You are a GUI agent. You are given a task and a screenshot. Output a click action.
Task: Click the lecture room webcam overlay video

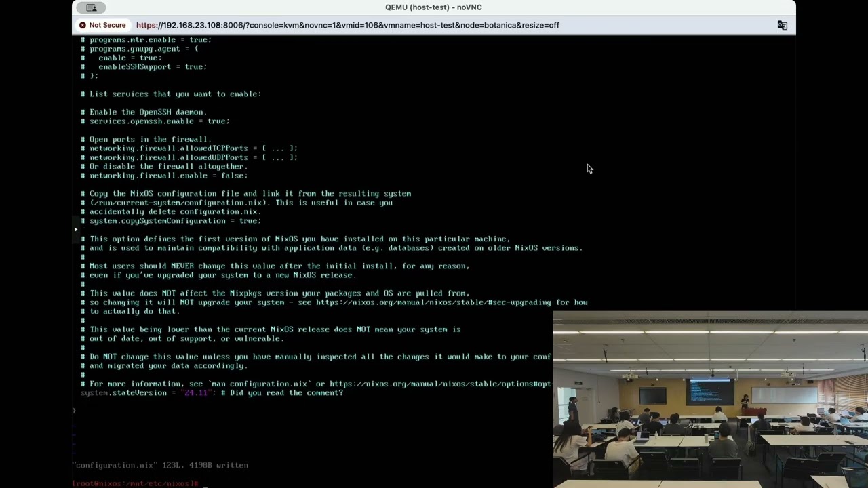pos(710,399)
